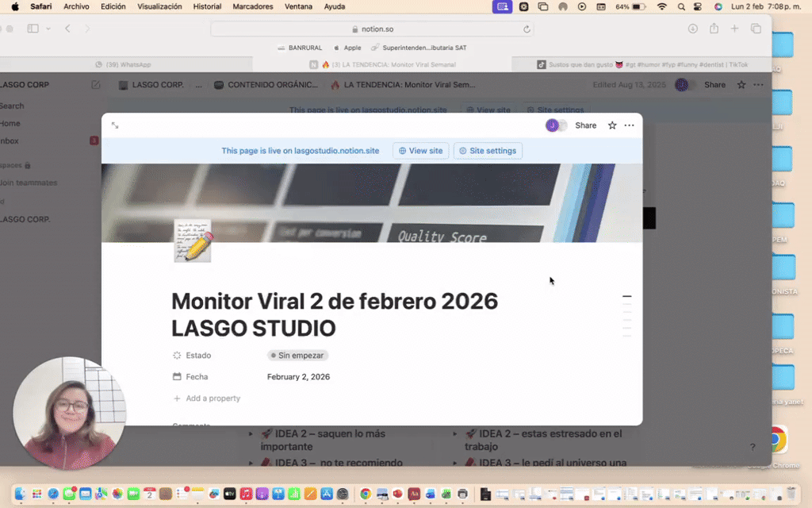The image size is (812, 508).
Task: Open Historial menu
Action: [x=207, y=6]
